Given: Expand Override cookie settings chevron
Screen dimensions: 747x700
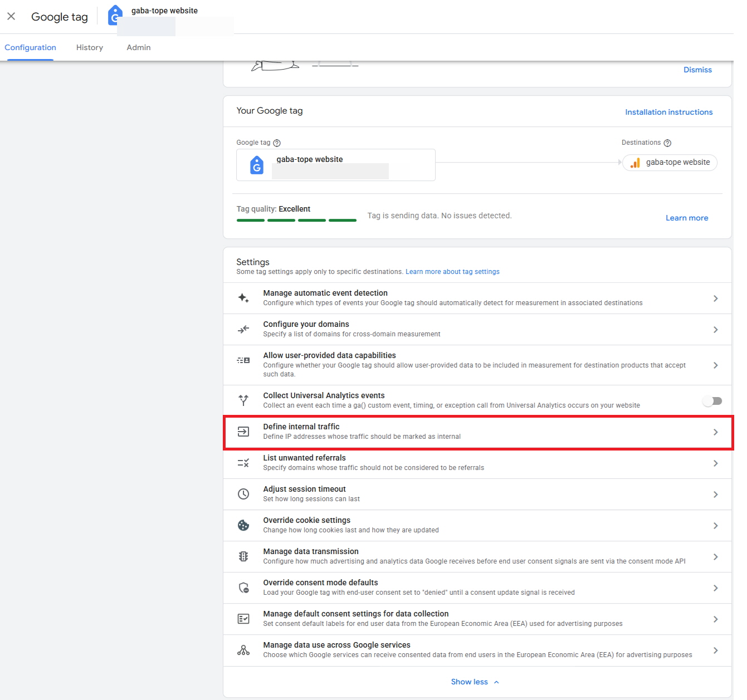Looking at the screenshot, I should coord(715,526).
